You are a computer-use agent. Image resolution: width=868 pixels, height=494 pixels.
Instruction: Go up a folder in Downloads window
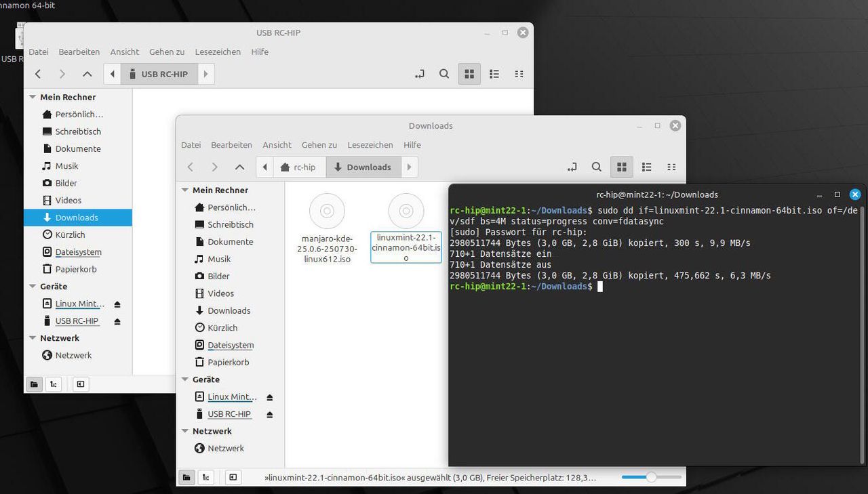(x=239, y=167)
